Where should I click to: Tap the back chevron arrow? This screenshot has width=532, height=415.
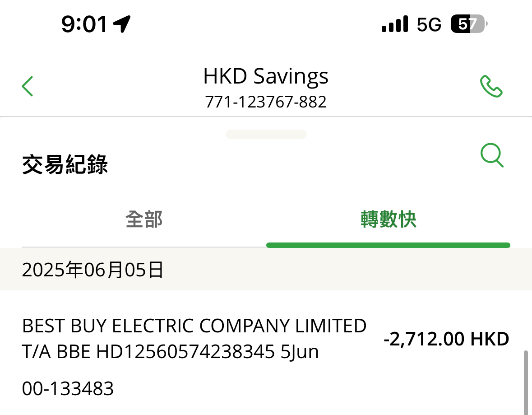[28, 86]
